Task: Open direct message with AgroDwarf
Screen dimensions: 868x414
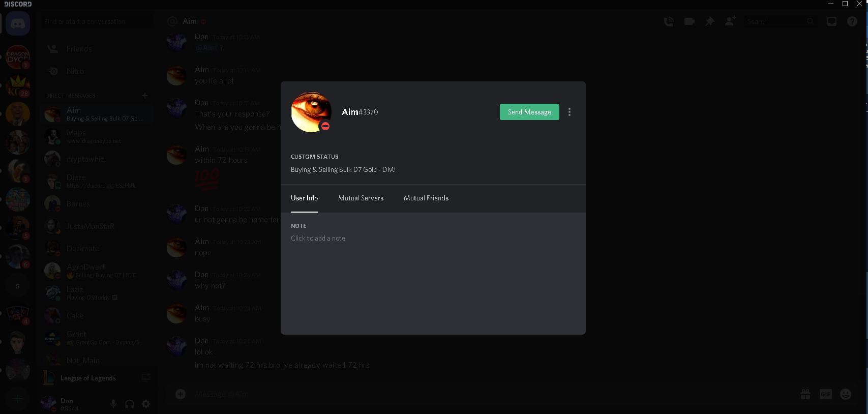Action: 97,271
